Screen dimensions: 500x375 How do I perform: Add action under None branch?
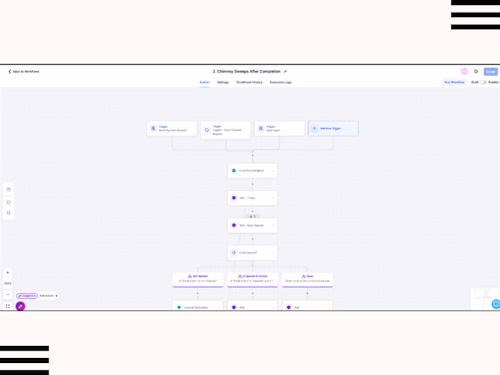click(x=307, y=293)
